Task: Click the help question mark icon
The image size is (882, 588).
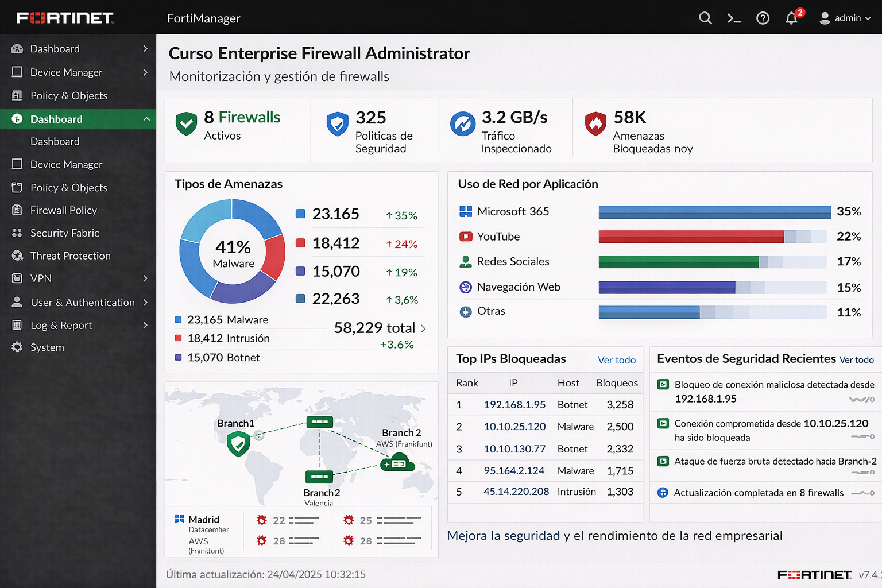Action: coord(763,18)
